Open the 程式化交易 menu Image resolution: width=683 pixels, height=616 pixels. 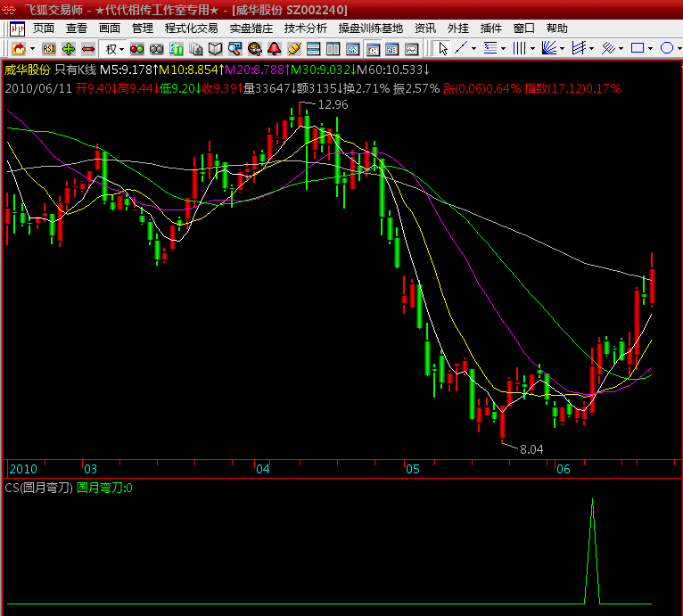click(x=192, y=29)
